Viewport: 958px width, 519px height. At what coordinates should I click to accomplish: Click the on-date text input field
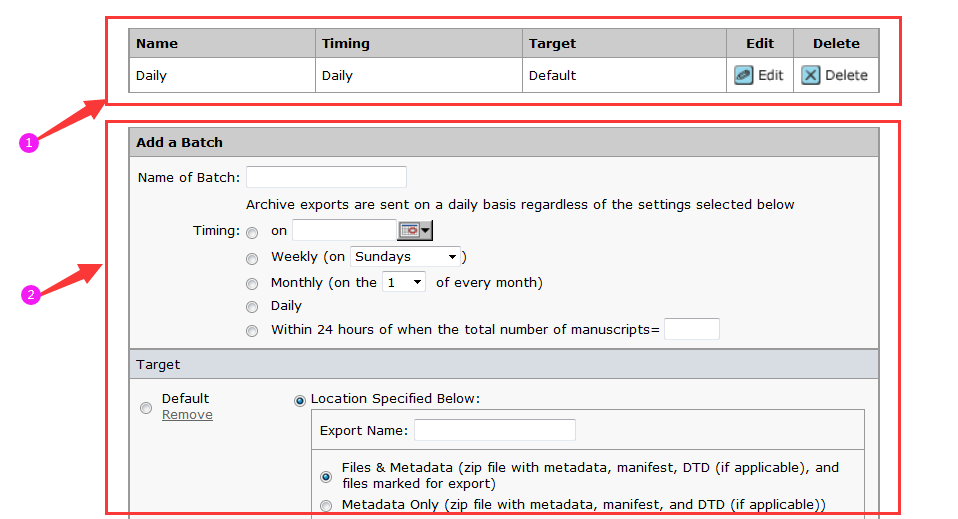(x=344, y=231)
